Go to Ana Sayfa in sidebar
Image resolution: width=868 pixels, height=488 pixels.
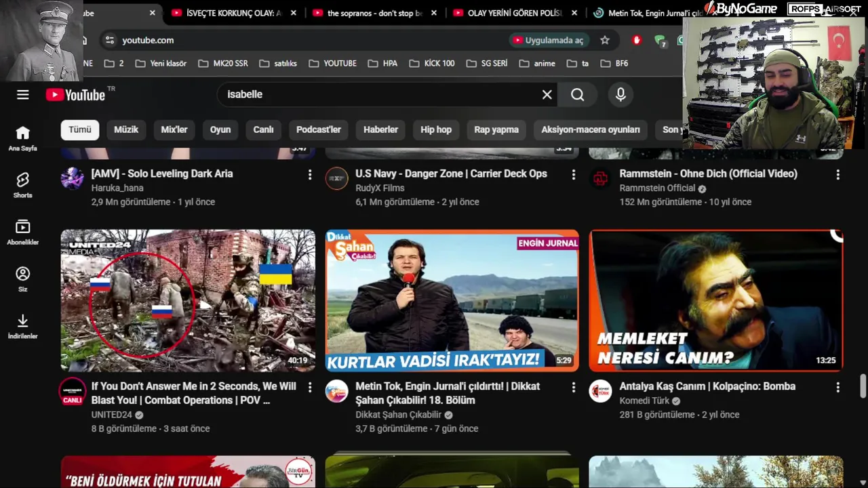23,138
